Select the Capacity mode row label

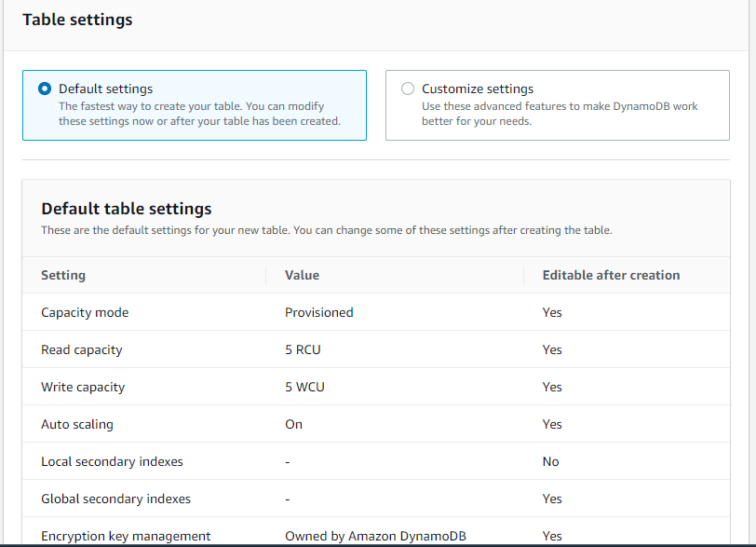click(x=85, y=312)
